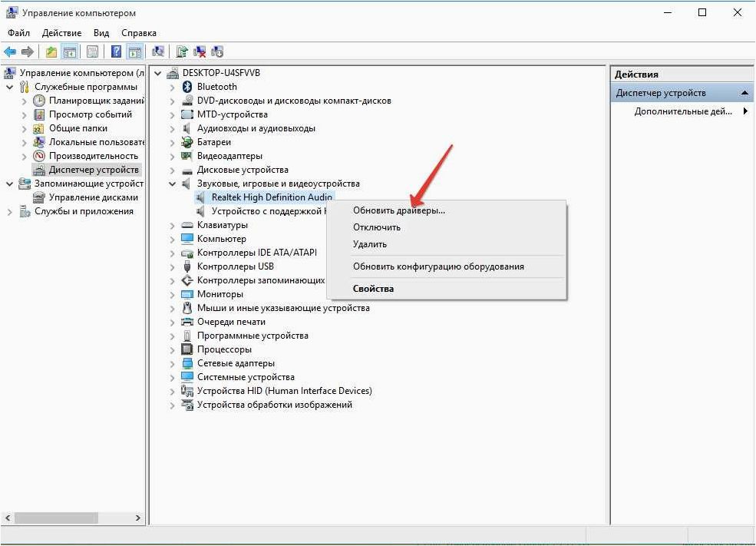Expand the Bluetooth category
The width and height of the screenshot is (756, 546).
point(172,88)
